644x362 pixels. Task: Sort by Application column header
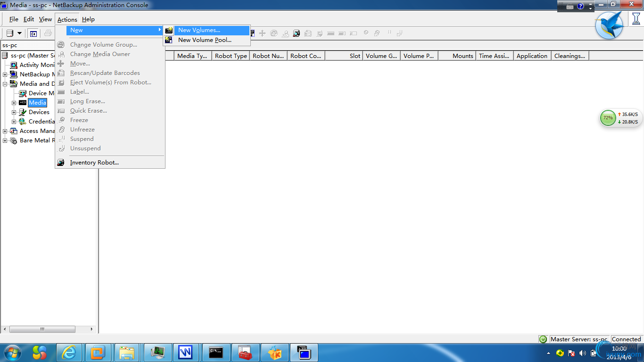click(532, 56)
